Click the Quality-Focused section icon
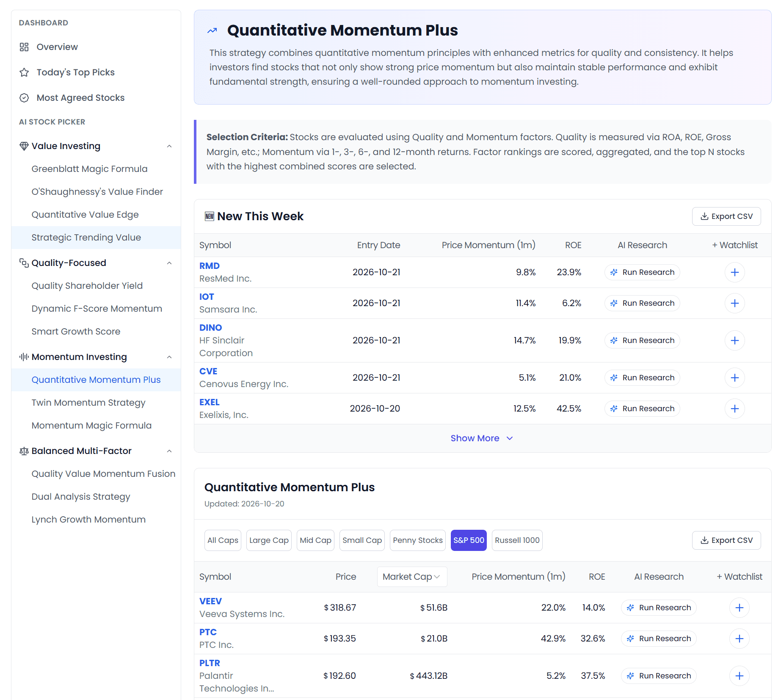 click(24, 263)
